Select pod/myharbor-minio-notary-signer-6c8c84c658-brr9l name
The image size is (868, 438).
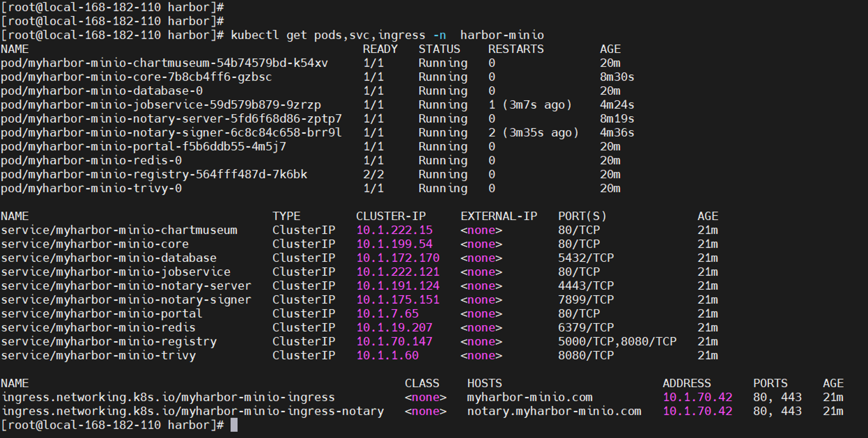pos(171,132)
